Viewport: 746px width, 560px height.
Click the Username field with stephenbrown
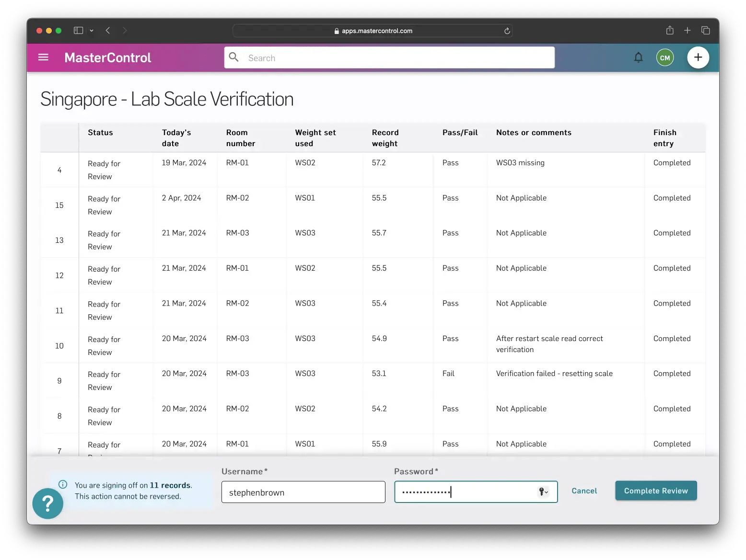point(303,492)
